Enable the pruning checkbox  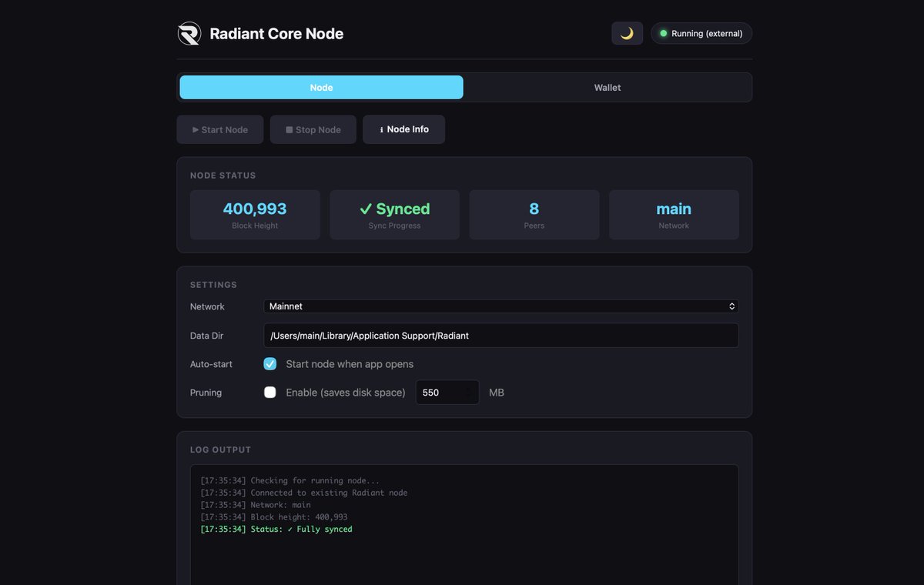tap(270, 393)
